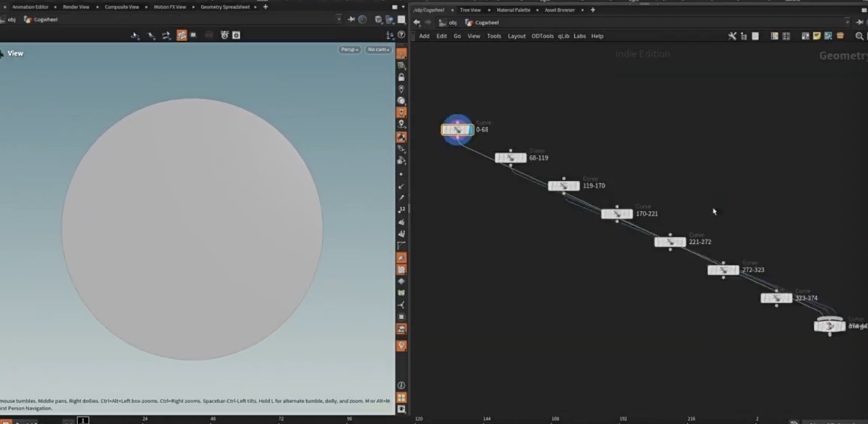Open the No cam camera dropdown
The height and width of the screenshot is (424, 868).
pos(378,49)
